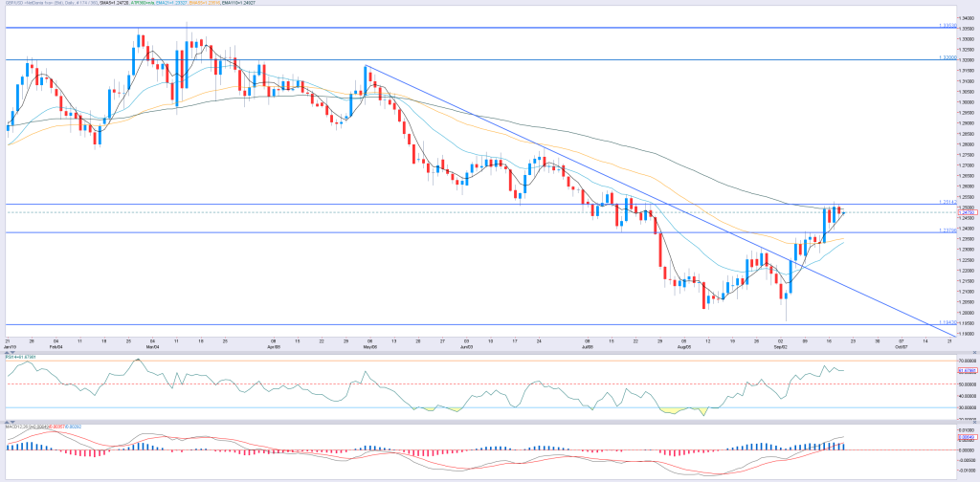Click the Oct/07 date label on time axis
980x482 pixels.
coord(901,345)
